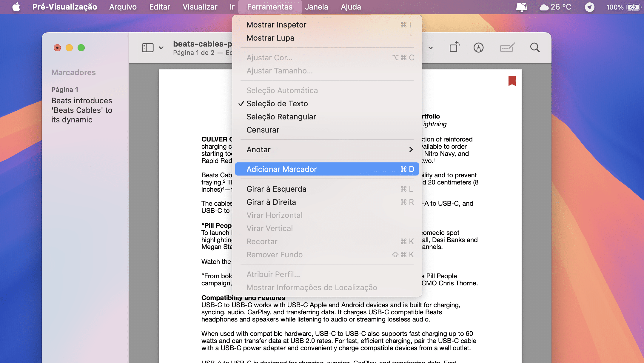Open the Ir menu
The image size is (644, 363).
tap(232, 7)
